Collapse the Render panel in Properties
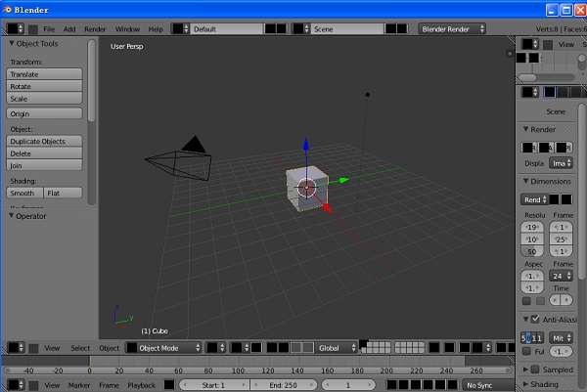587x392 pixels. point(525,129)
